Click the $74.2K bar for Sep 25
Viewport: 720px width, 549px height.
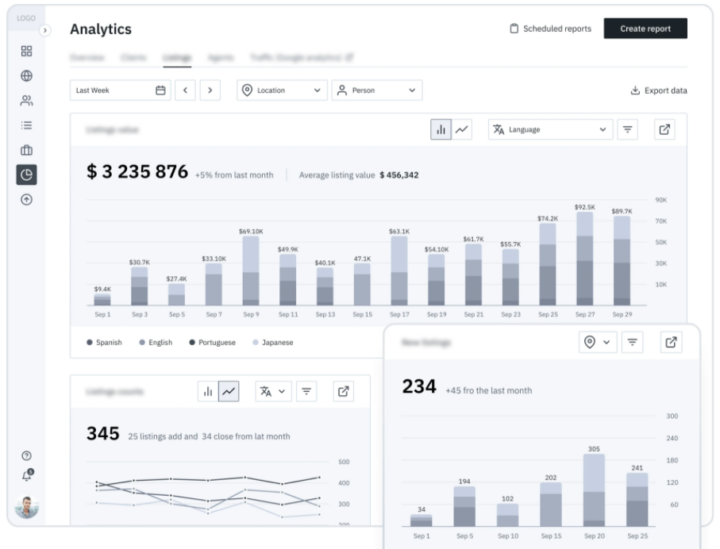(547, 264)
